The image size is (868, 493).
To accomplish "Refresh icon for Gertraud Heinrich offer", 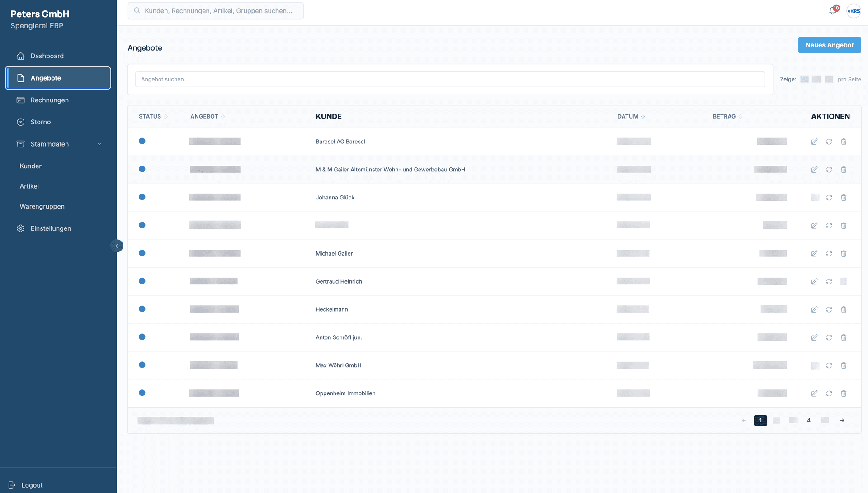I will tap(829, 282).
